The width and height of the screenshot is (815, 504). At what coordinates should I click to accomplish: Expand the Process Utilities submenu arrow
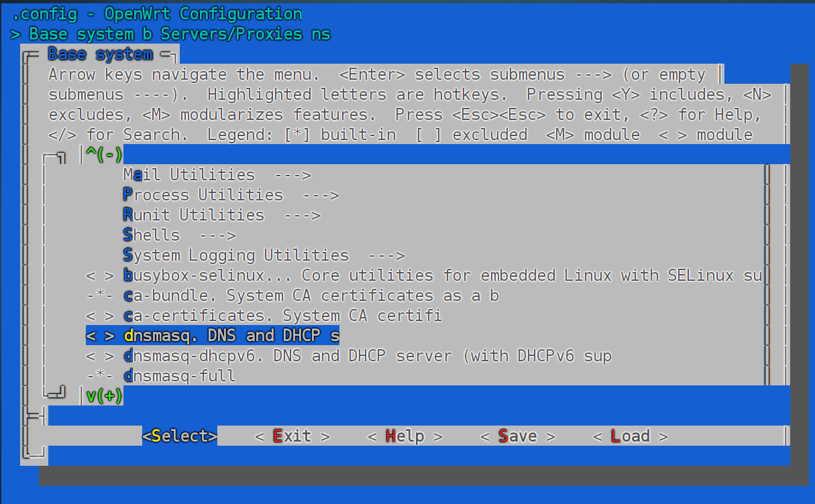(x=320, y=195)
